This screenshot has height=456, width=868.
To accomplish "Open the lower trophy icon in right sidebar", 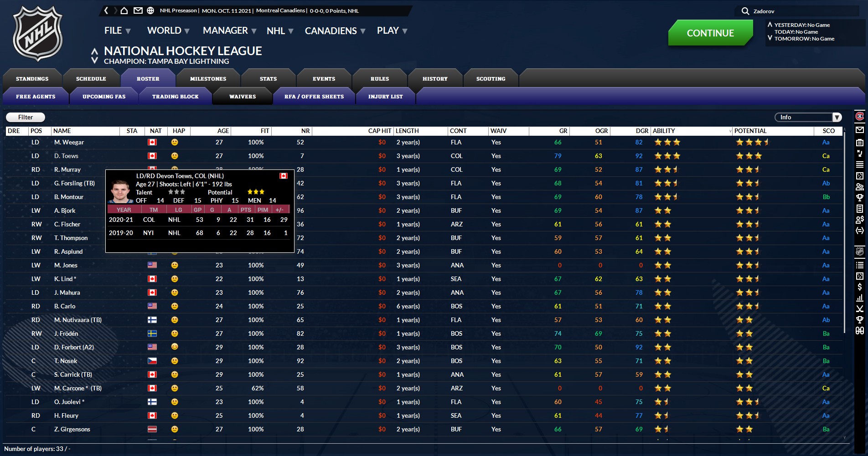I will click(x=860, y=319).
